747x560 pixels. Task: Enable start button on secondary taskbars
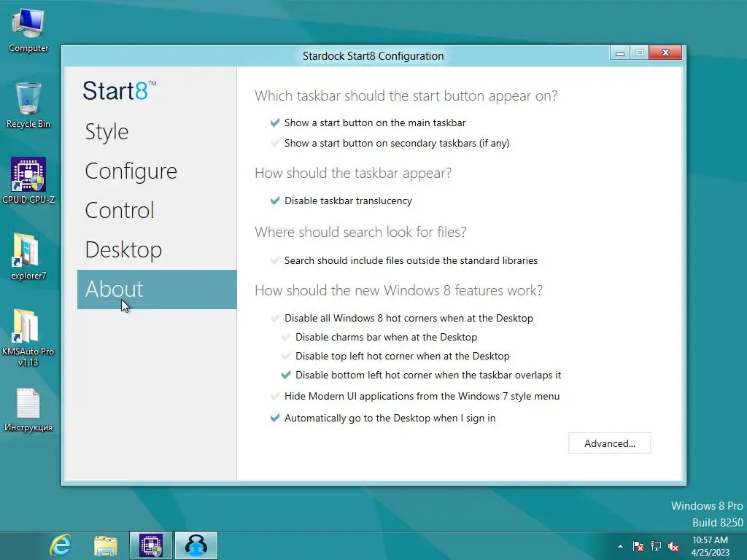tap(390, 144)
